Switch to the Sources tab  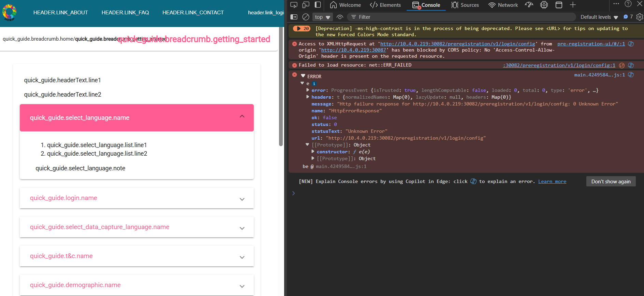coord(465,5)
